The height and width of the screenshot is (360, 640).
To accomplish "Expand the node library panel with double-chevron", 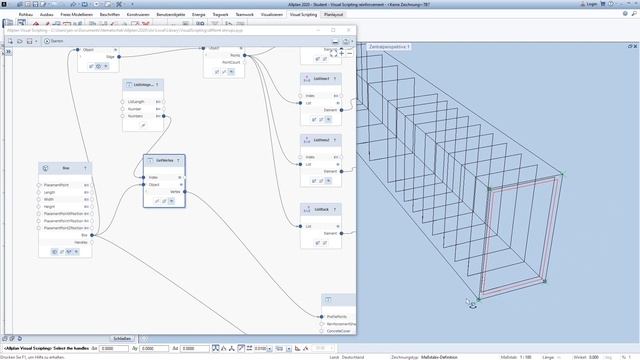I will coord(8,52).
